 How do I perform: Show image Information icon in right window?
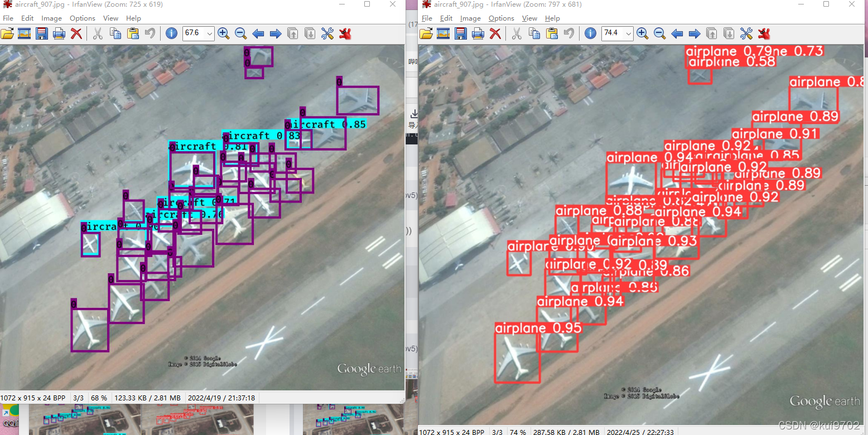(x=590, y=33)
